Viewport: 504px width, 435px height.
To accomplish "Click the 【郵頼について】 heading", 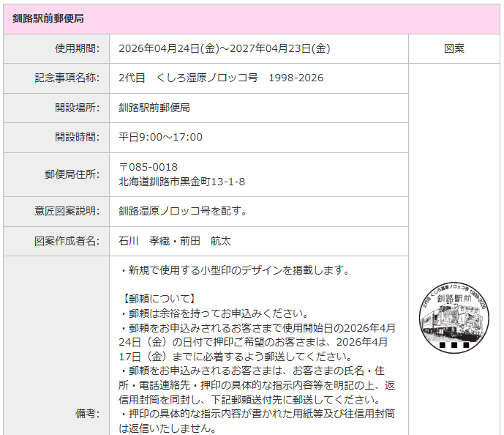I will [159, 299].
